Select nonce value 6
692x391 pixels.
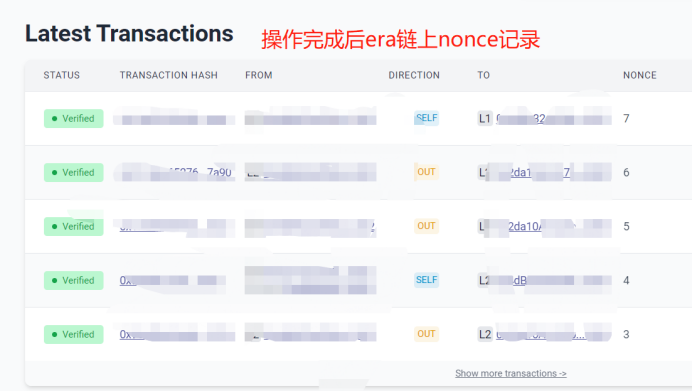pyautogui.click(x=626, y=173)
